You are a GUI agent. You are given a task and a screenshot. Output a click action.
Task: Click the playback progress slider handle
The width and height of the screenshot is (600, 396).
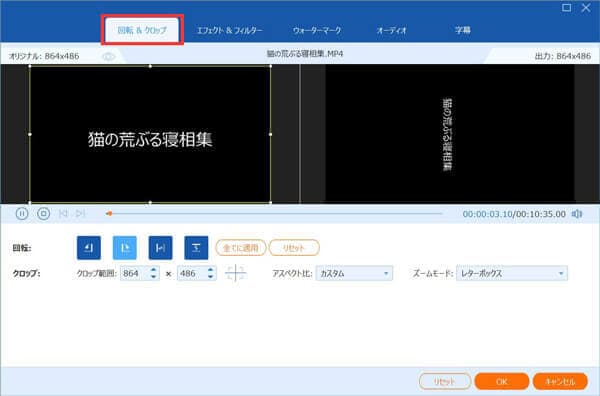pos(109,213)
